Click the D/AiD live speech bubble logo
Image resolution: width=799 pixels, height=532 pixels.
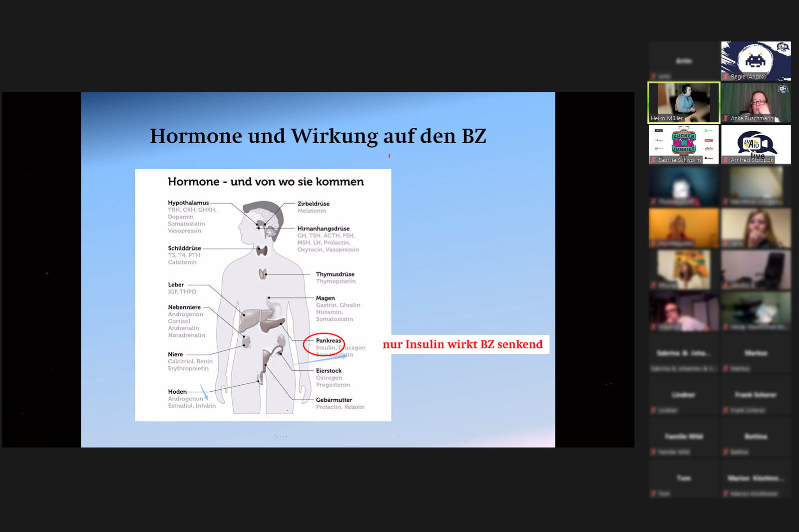[x=756, y=144]
